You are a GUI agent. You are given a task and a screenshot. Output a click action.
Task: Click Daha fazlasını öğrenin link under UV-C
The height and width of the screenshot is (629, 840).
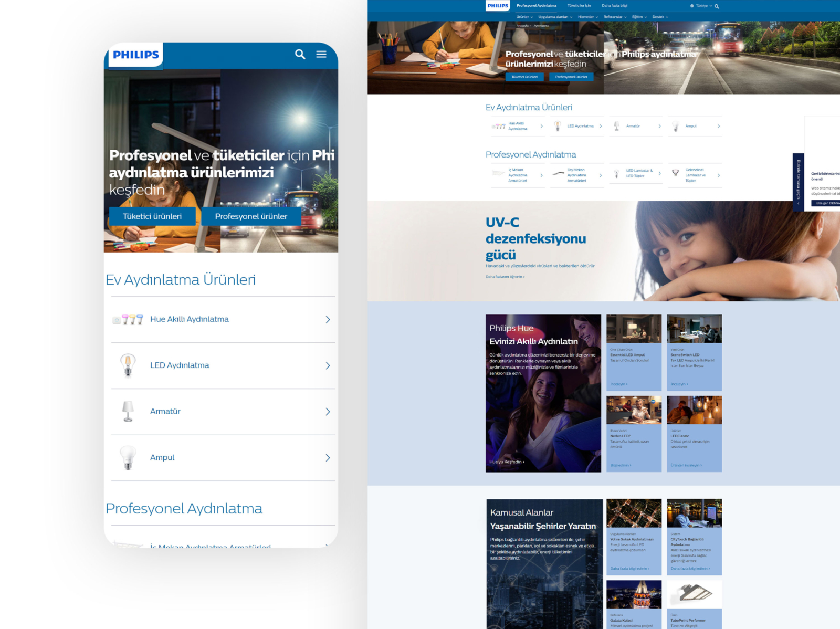(505, 277)
